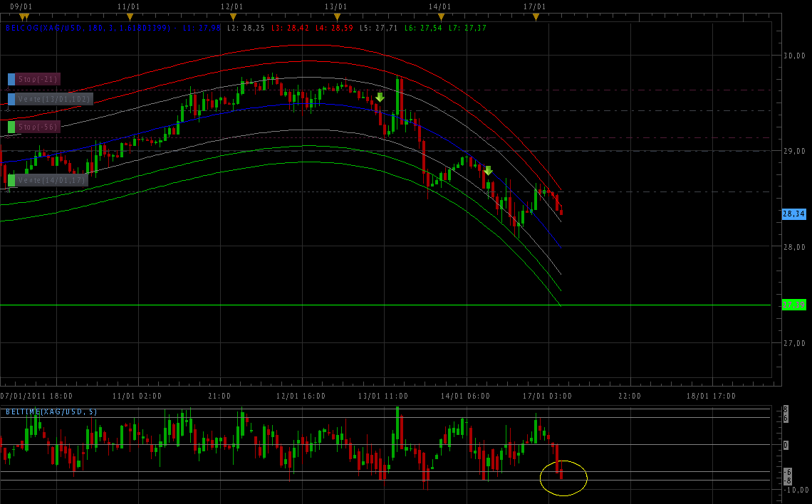Viewport: 812px width, 504px height.
Task: Click the orange marker under 14/01 date
Action: [x=441, y=16]
